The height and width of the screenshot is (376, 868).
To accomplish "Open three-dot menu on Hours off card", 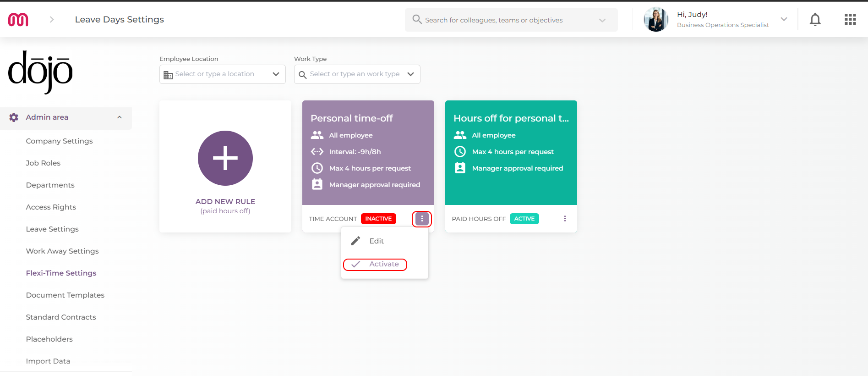I will [565, 219].
